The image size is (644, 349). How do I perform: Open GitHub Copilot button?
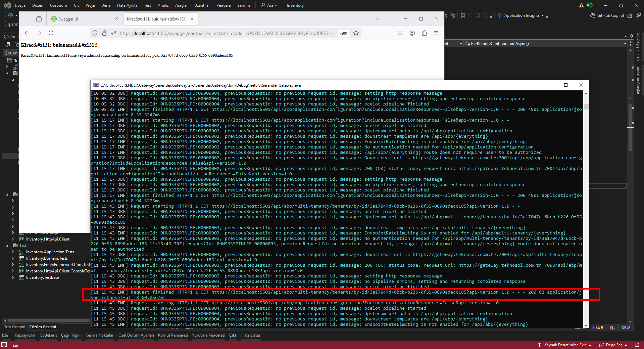[607, 15]
